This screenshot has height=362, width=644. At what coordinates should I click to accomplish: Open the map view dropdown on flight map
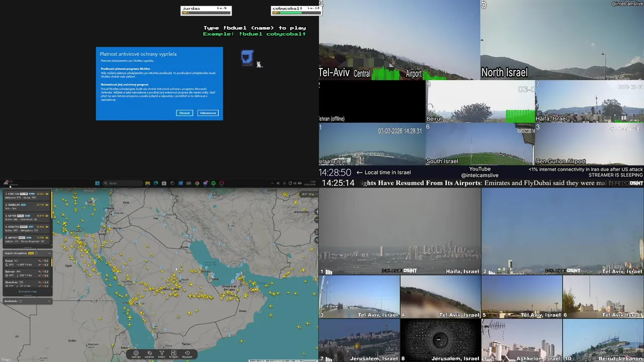(309, 194)
